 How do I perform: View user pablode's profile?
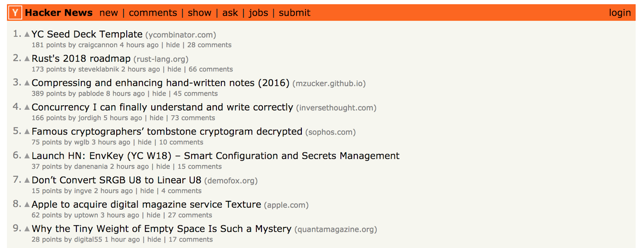pos(91,94)
